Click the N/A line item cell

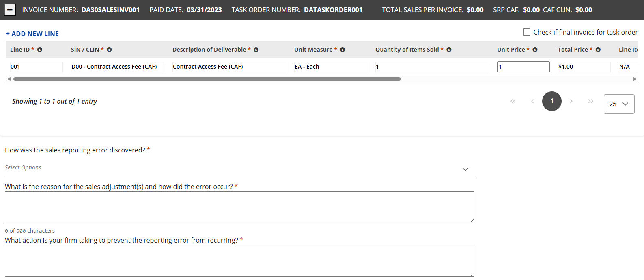[628, 67]
